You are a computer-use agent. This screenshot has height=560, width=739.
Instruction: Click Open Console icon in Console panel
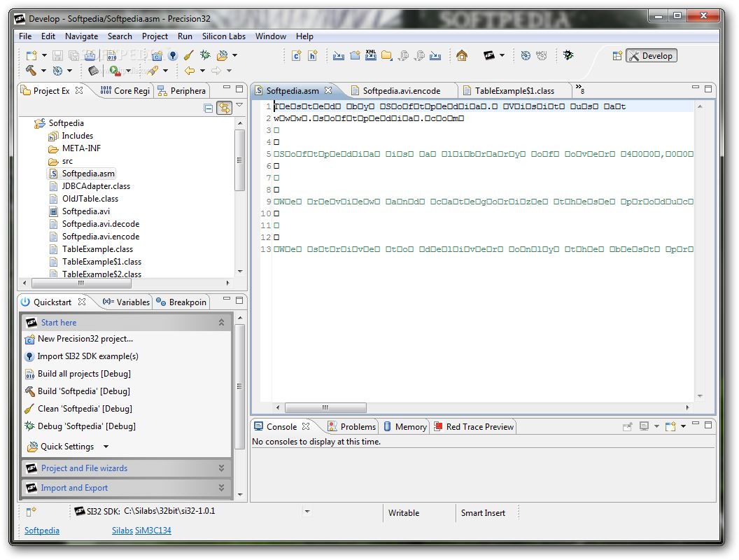coord(670,426)
